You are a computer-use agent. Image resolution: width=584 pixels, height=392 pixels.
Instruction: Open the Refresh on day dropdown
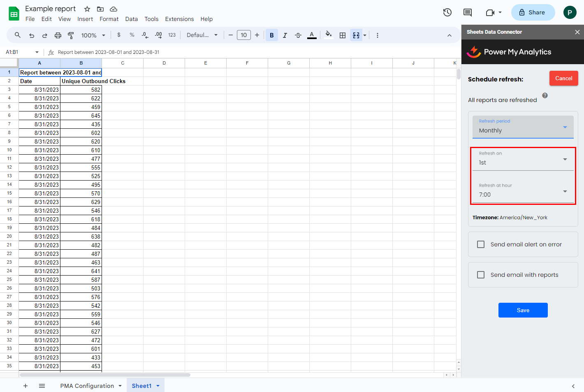[523, 159]
